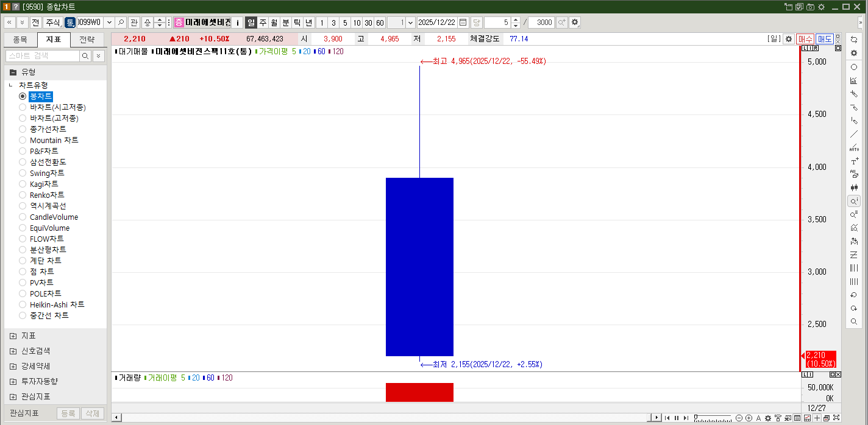The height and width of the screenshot is (425, 868).
Task: Select CandleVolume radio option
Action: [49, 217]
